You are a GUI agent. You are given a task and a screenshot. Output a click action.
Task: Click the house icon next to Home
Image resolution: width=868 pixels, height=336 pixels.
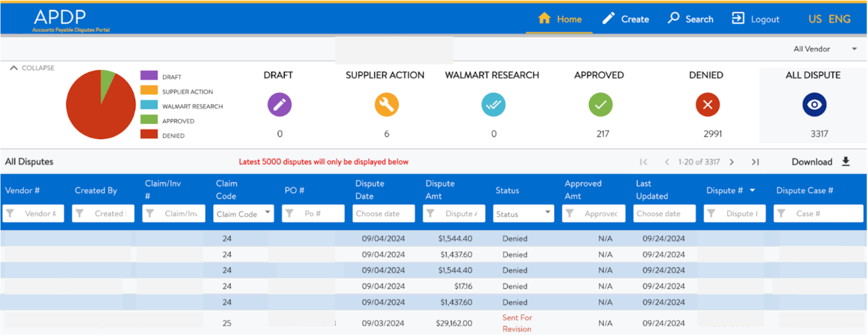[x=544, y=18]
